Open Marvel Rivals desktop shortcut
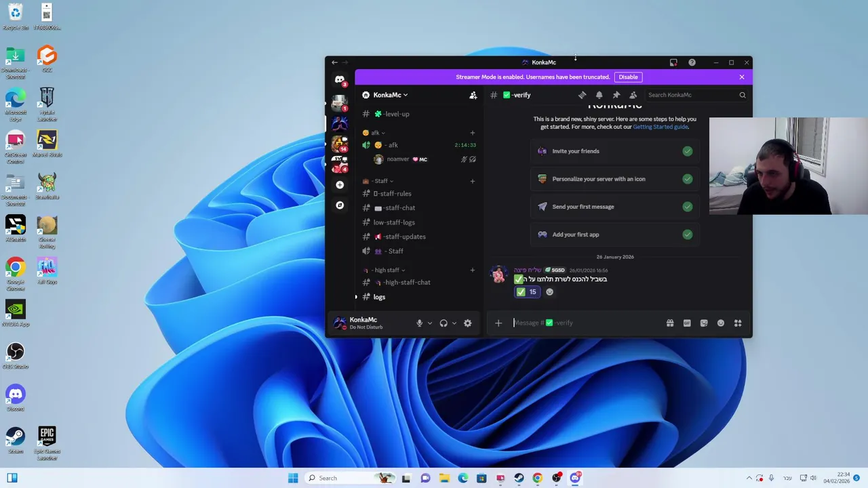 pos(47,144)
